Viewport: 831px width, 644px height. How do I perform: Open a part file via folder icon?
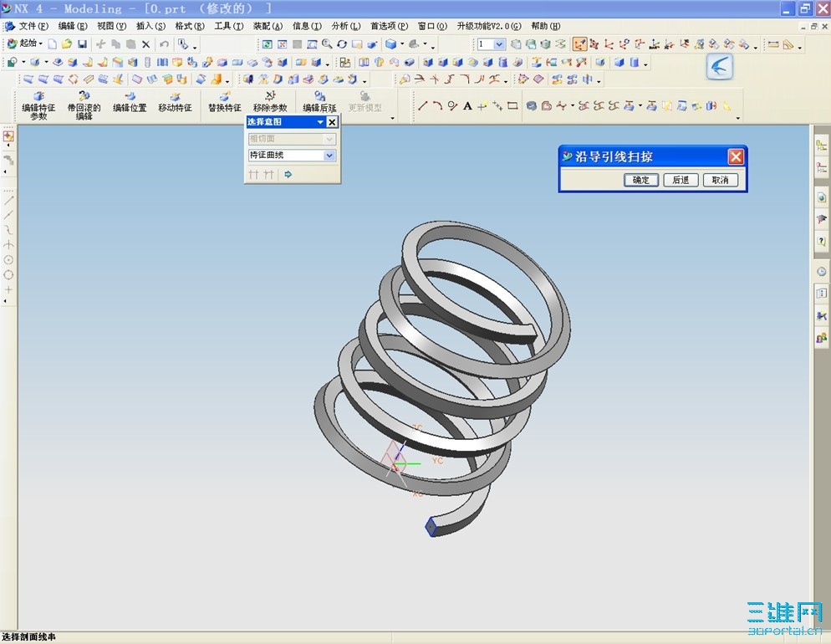(67, 44)
